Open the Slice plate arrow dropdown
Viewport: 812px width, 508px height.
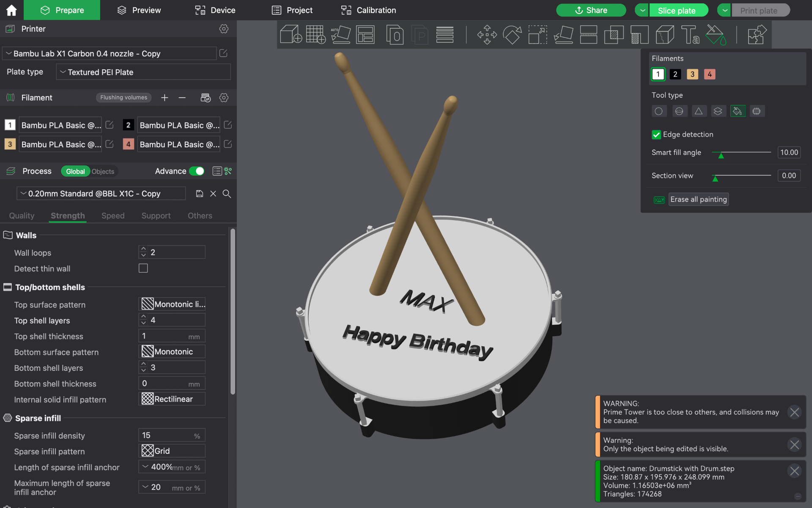pyautogui.click(x=642, y=10)
